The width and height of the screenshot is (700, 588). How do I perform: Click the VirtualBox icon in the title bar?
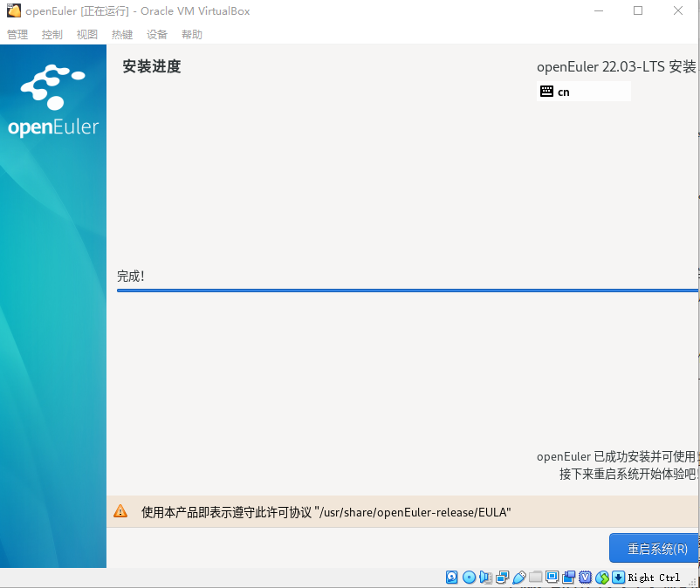[x=12, y=10]
